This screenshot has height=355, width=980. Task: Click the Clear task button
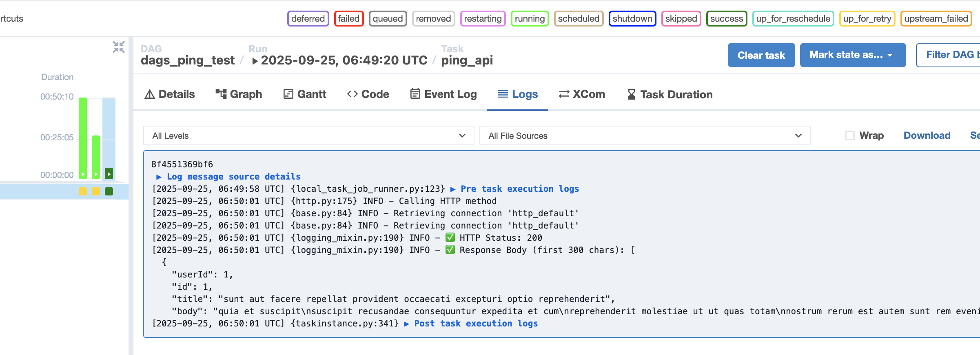[761, 55]
